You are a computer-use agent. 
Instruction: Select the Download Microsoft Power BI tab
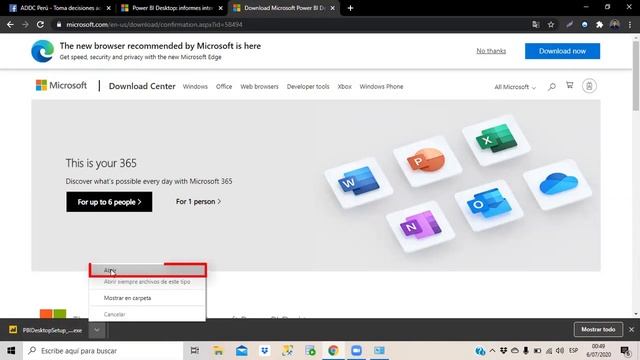[284, 8]
